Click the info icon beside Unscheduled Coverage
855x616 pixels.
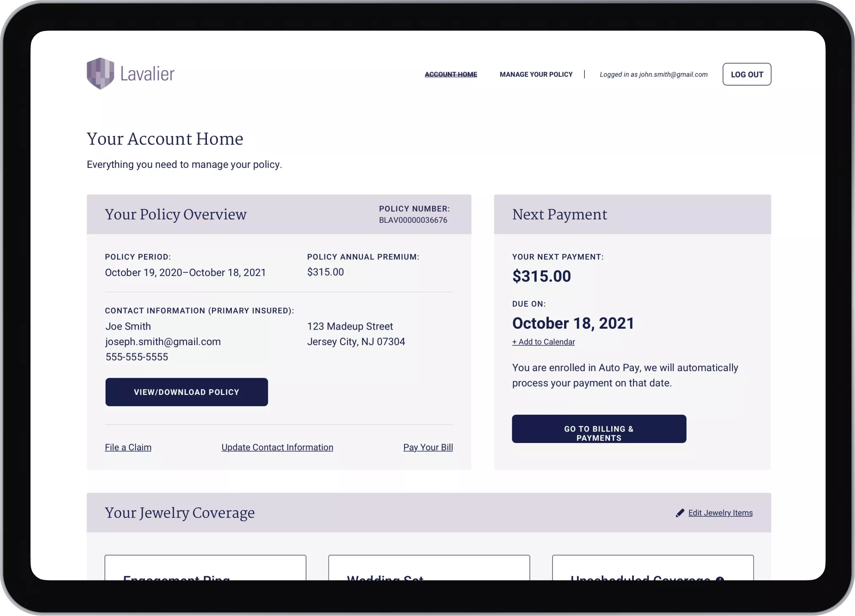point(720,578)
